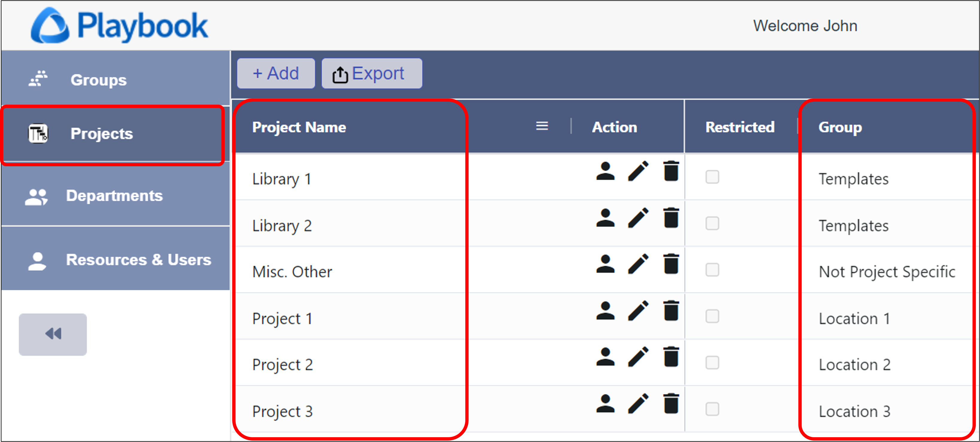Select the Library 1 project name
This screenshot has height=442, width=980.
click(282, 179)
